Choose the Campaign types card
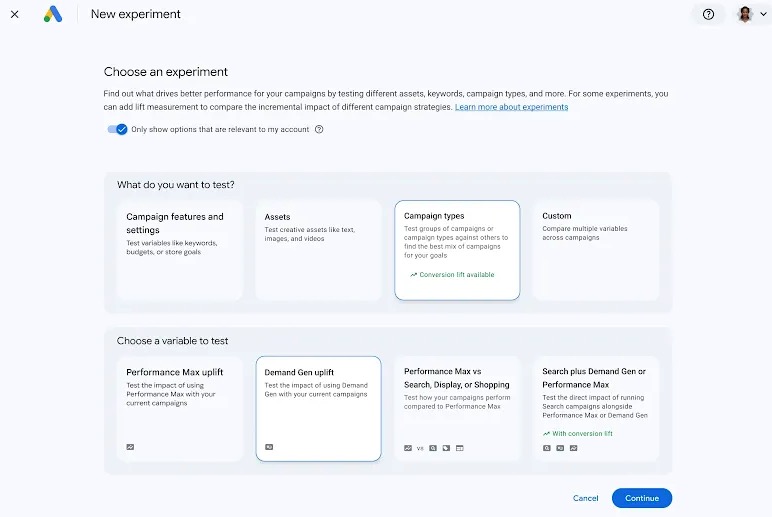Viewport: 772px width, 517px height. pyautogui.click(x=457, y=250)
